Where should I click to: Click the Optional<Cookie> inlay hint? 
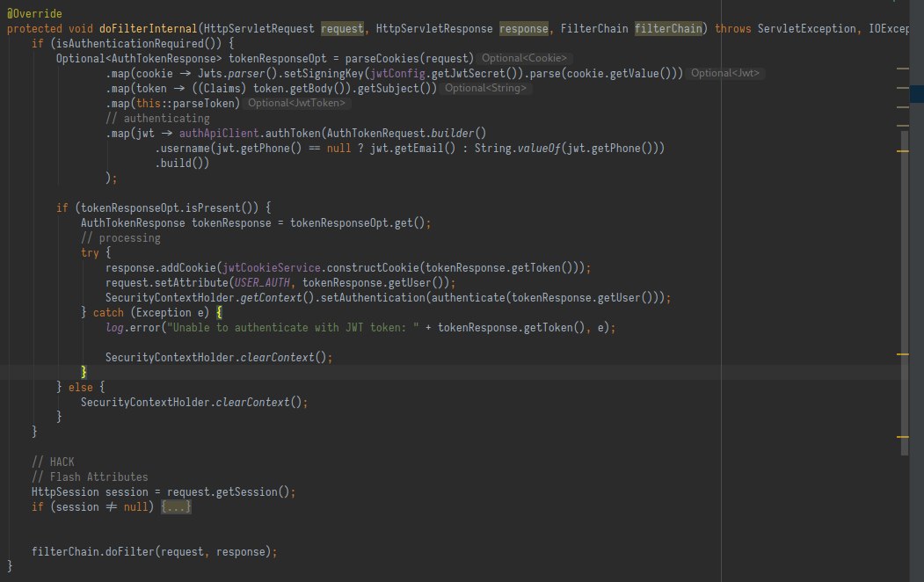[x=524, y=58]
